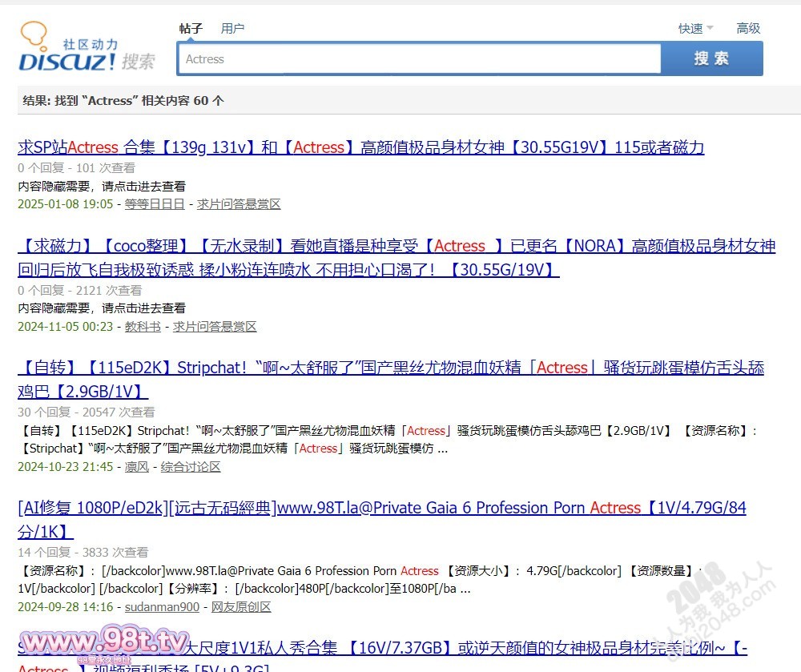
Task: View author 教科书's profile
Action: [x=143, y=327]
